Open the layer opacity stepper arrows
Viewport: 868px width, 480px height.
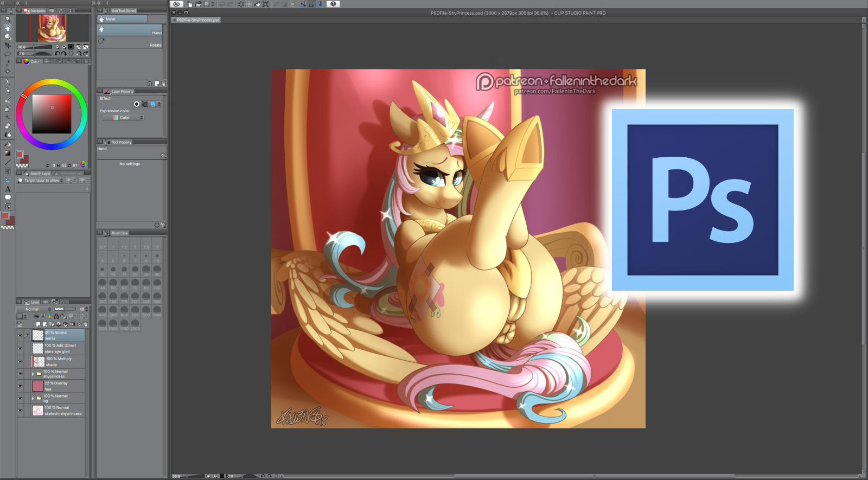click(87, 309)
